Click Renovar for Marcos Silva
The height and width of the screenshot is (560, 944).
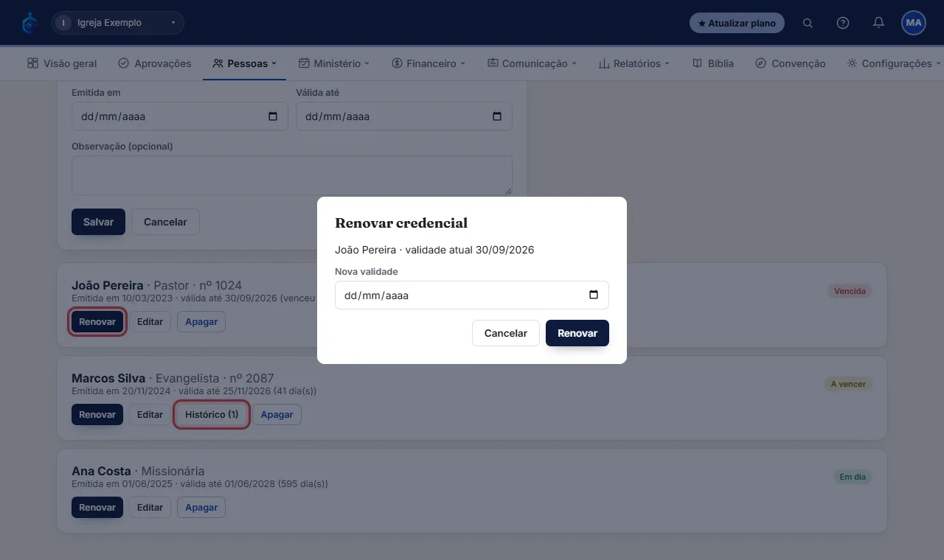click(97, 415)
